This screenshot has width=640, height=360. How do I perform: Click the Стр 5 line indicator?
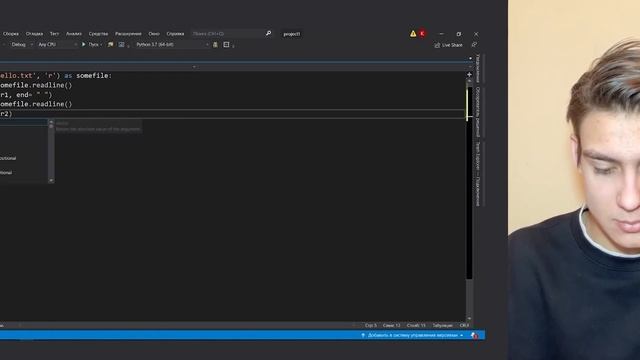tap(371, 325)
